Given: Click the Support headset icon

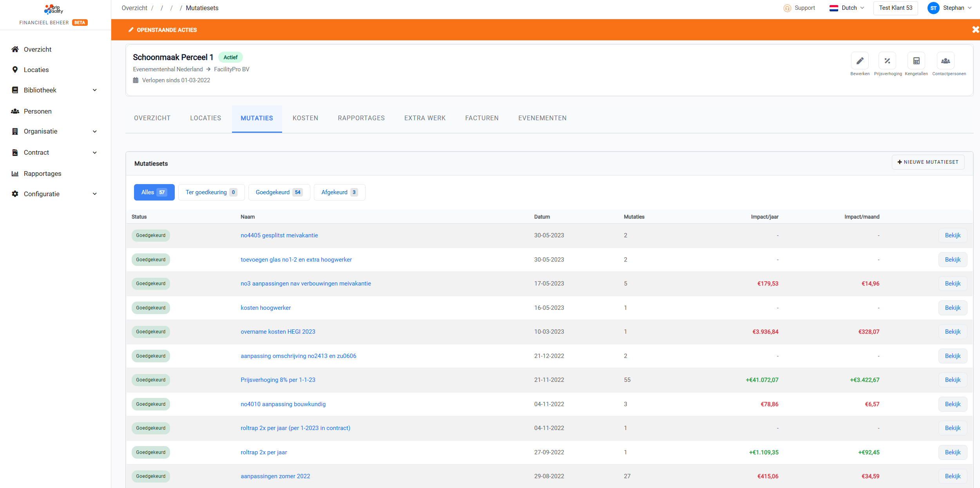Looking at the screenshot, I should point(787,8).
